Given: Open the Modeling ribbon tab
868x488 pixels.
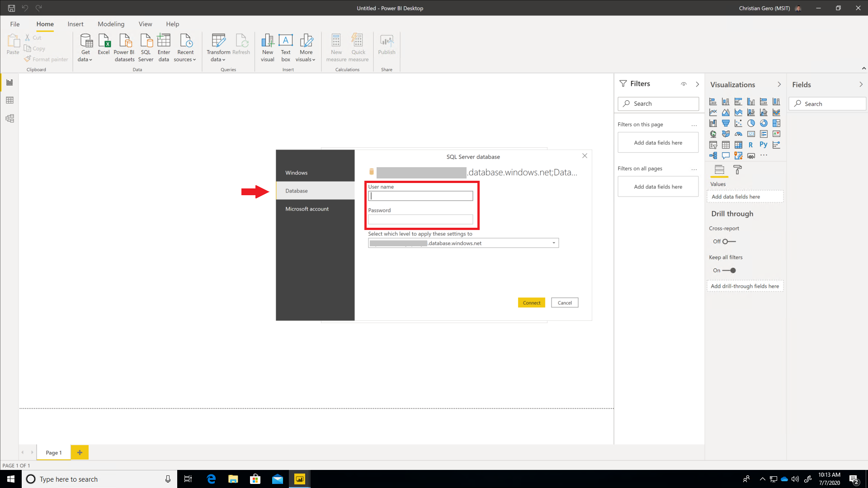Looking at the screenshot, I should [111, 24].
